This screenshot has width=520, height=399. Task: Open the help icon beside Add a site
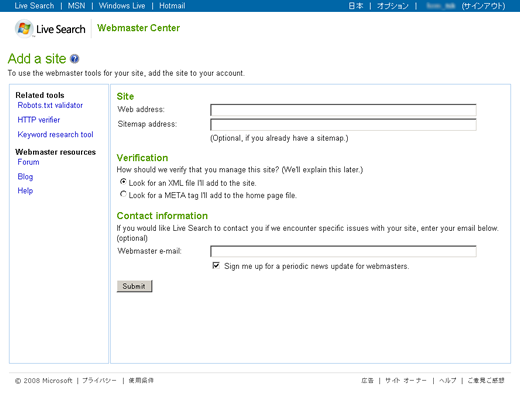[x=74, y=59]
